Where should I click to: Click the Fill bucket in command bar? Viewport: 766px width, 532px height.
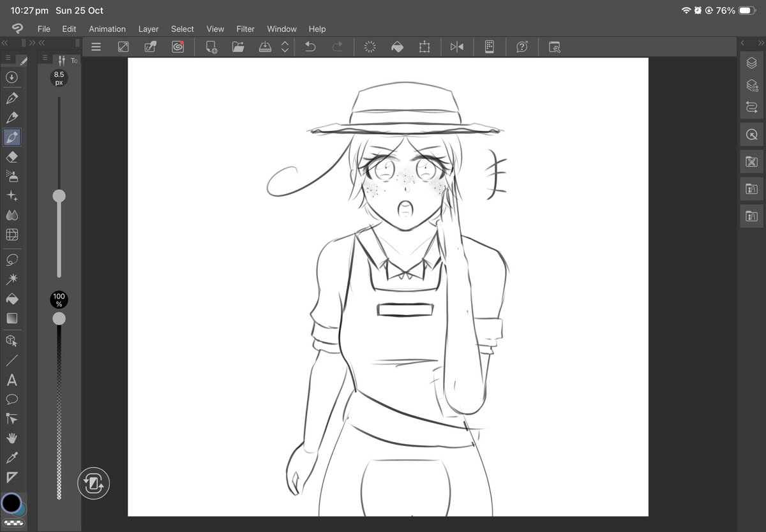[x=397, y=47]
